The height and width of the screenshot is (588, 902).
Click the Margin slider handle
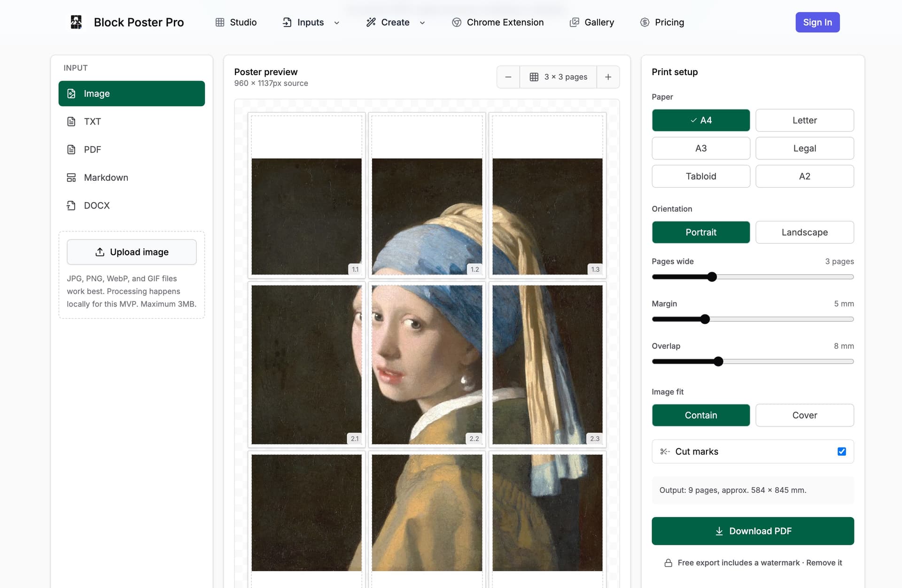coord(705,319)
